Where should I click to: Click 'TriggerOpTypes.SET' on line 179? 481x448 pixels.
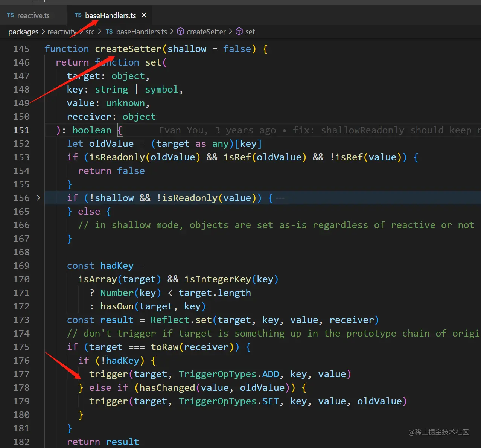(x=229, y=401)
